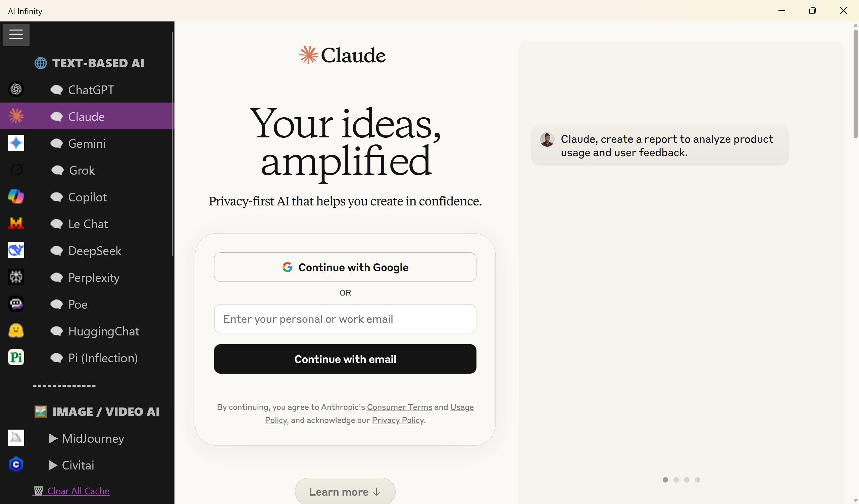Open the Consumer Terms link

(399, 407)
